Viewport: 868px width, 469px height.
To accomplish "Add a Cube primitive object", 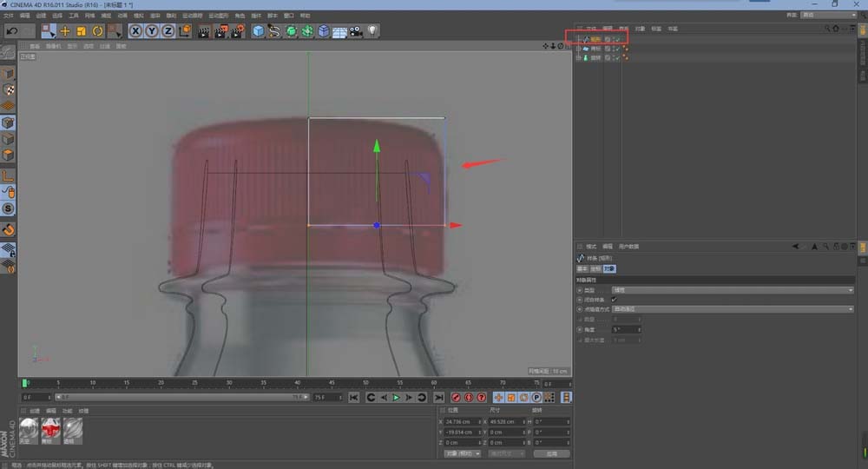I will click(258, 31).
